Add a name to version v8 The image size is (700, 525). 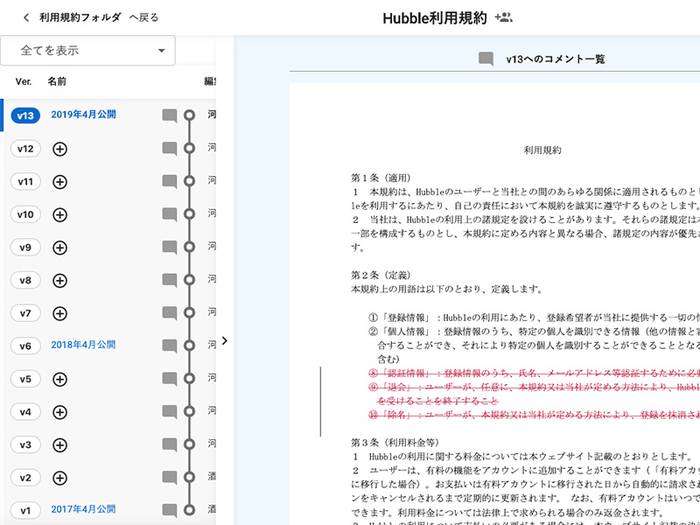[60, 280]
